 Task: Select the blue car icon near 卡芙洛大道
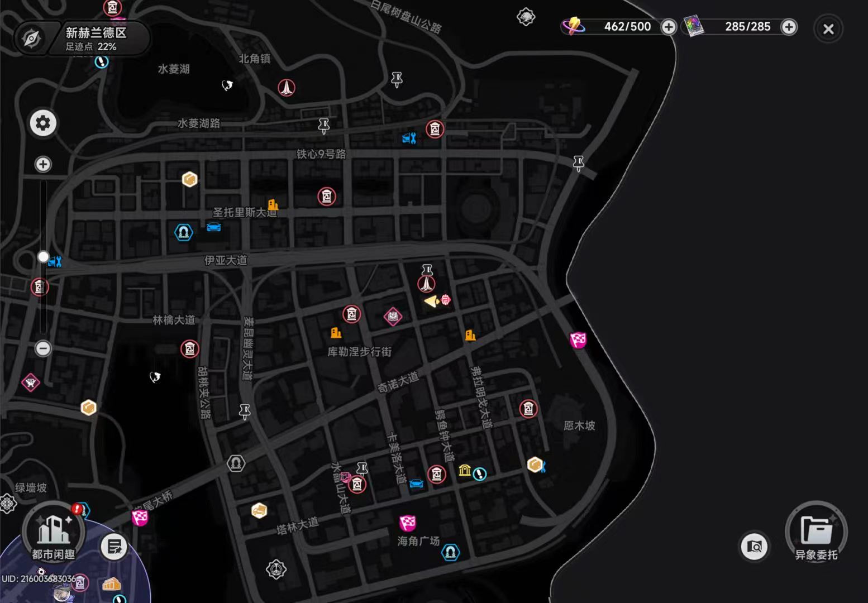[x=416, y=484]
